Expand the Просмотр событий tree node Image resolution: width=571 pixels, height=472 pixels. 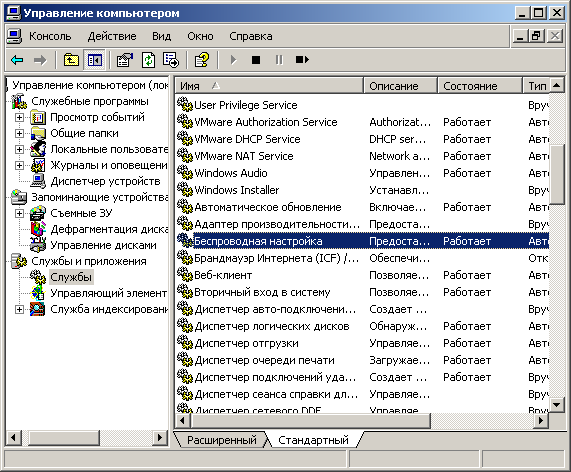(x=19, y=117)
